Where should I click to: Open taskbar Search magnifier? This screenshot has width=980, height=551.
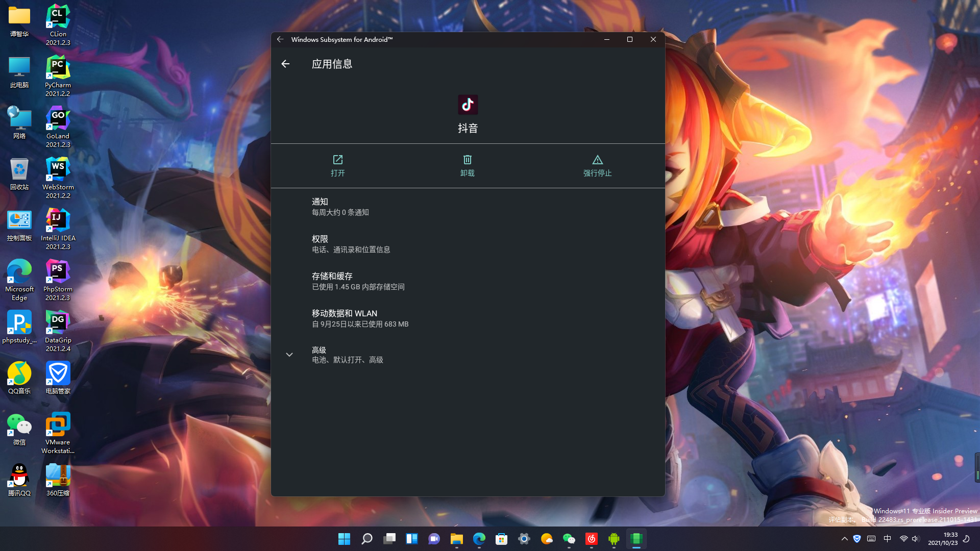[x=366, y=539]
